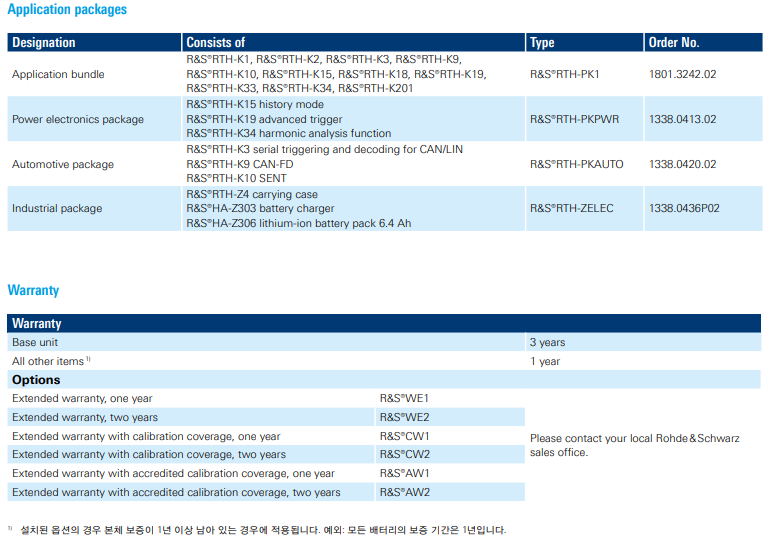The image size is (765, 542).
Task: Click the 'R&S AW1' code
Action: click(404, 474)
